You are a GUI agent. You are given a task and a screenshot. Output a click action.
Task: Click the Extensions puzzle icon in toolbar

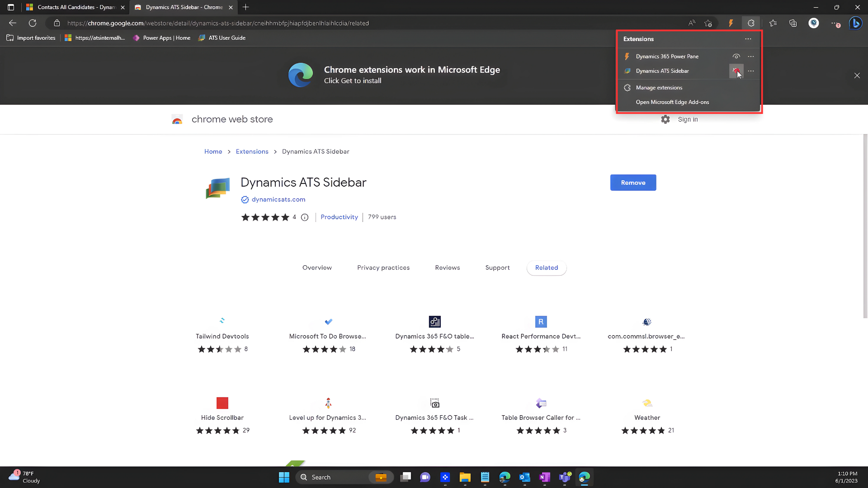(751, 23)
